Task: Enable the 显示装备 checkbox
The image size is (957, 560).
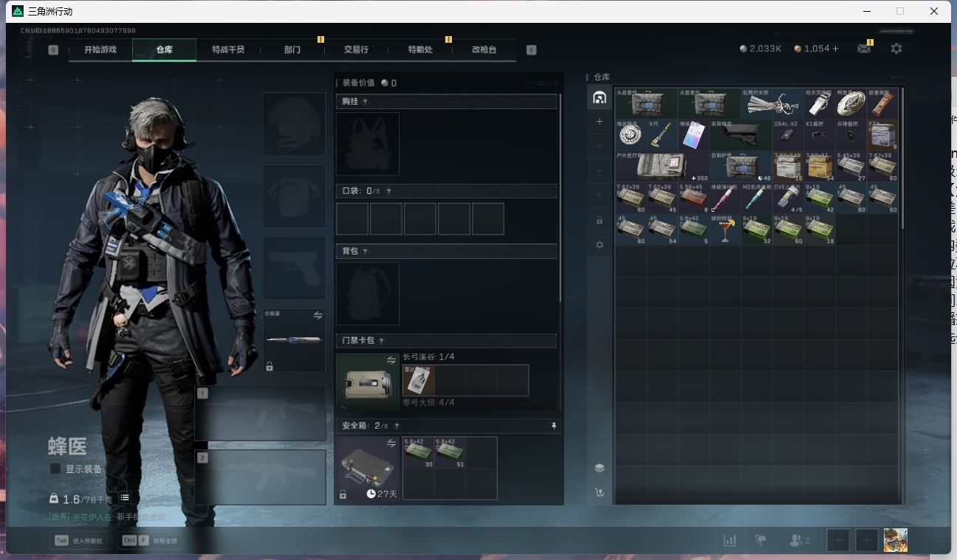Action: click(x=55, y=469)
